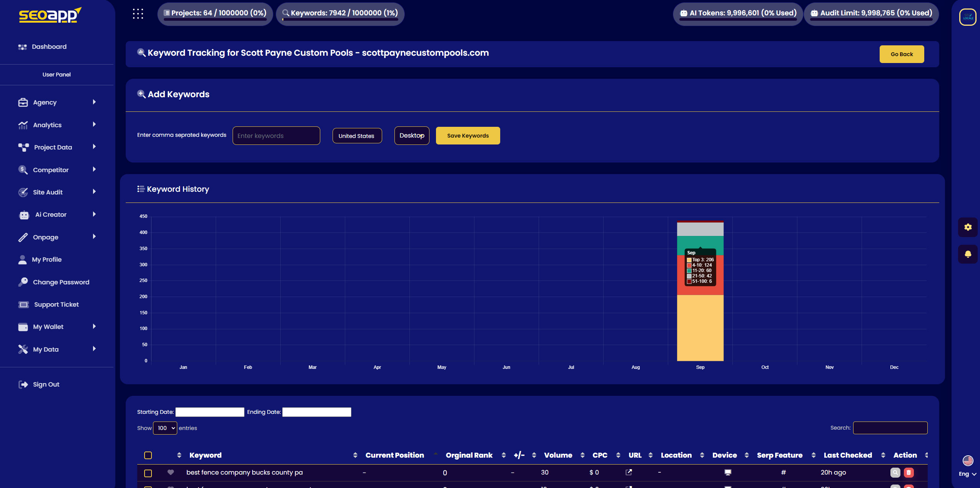Click the Desktop device toggle button

(x=411, y=135)
